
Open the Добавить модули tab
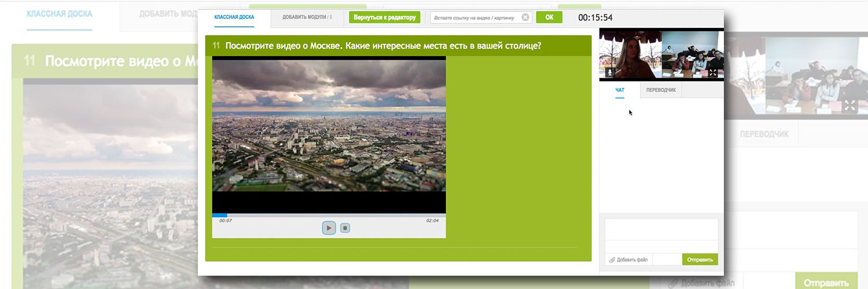coord(307,17)
